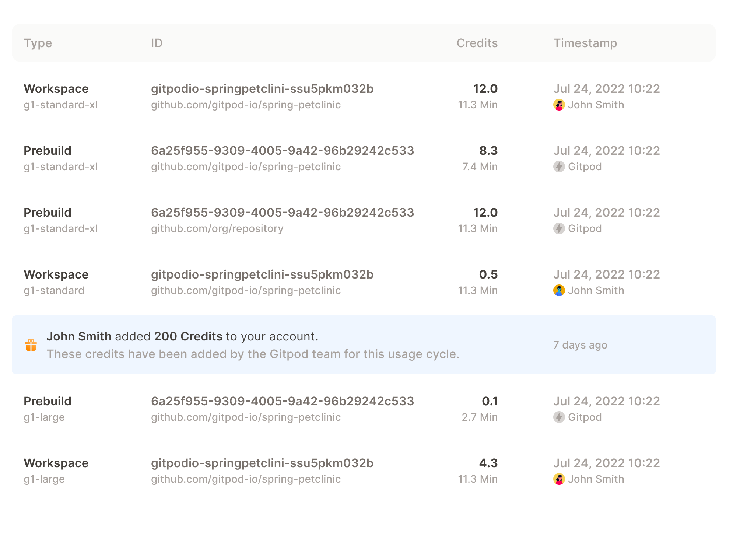Open prebuild ID in the 8.3 credits row
Viewport: 733px width, 560px height.
(283, 151)
